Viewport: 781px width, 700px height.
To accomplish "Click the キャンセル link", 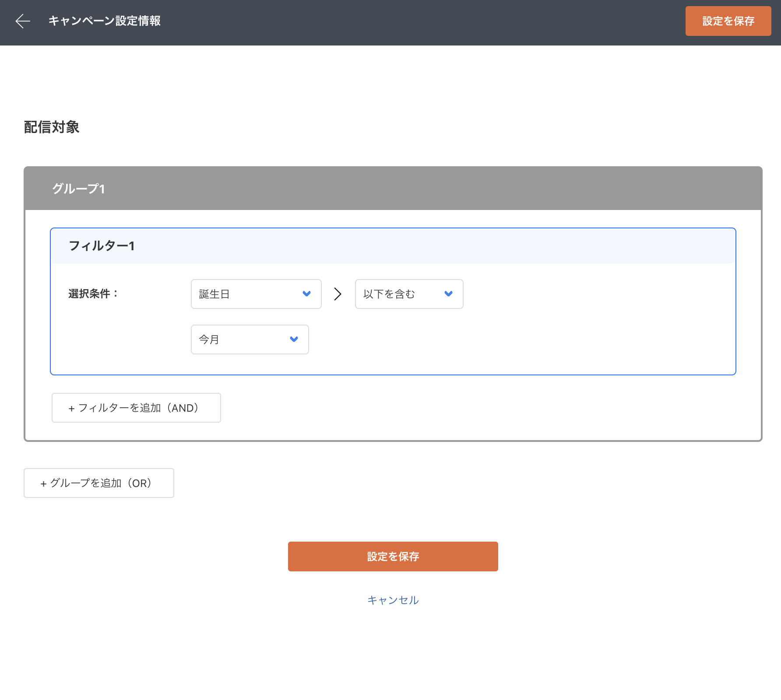I will pyautogui.click(x=393, y=600).
